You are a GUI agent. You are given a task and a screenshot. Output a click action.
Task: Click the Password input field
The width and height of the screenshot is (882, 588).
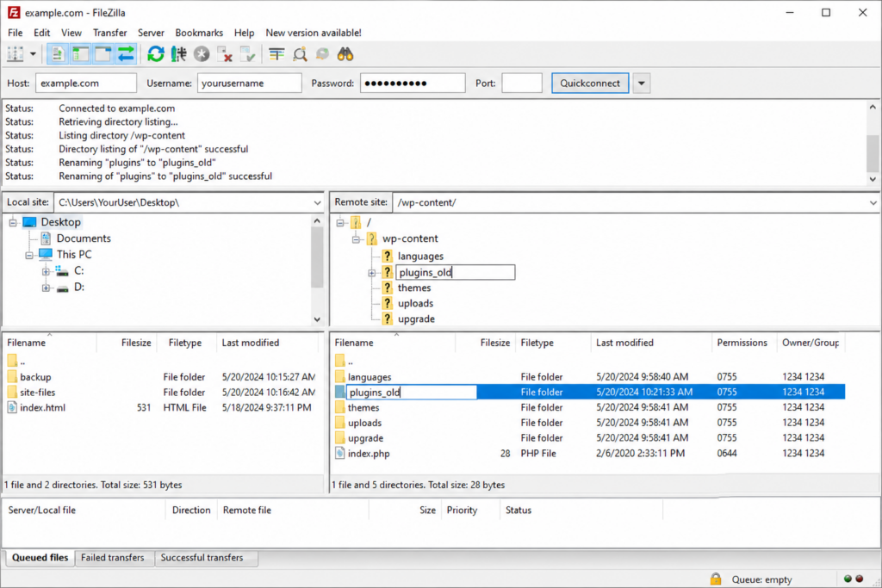point(413,84)
